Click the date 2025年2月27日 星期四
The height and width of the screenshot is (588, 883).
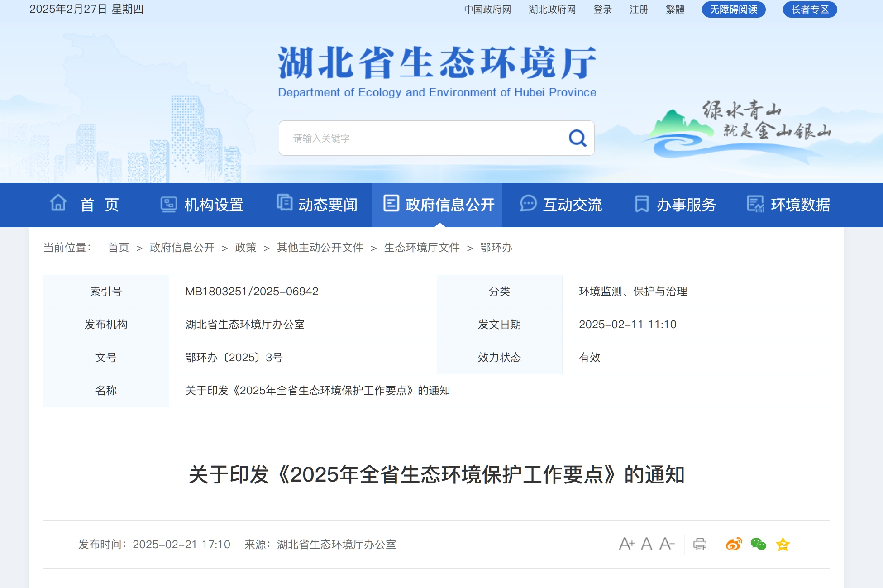click(x=86, y=9)
